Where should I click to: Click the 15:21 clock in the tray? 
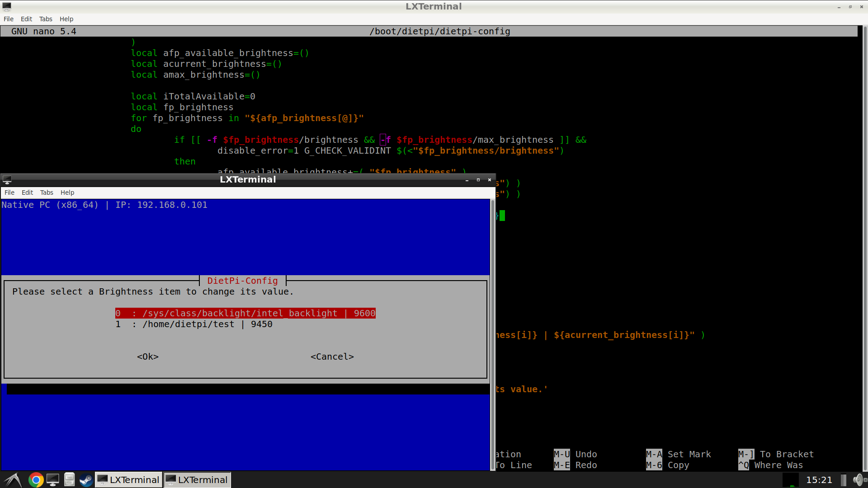coord(820,480)
